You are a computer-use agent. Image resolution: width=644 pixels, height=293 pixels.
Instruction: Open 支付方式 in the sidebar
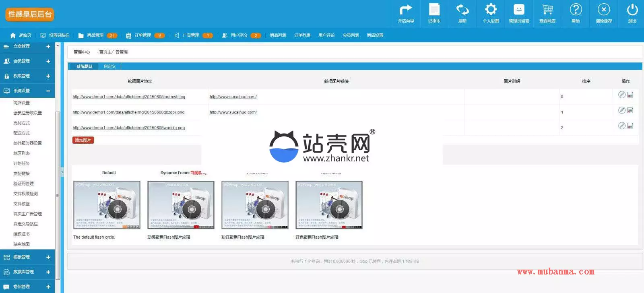point(21,123)
